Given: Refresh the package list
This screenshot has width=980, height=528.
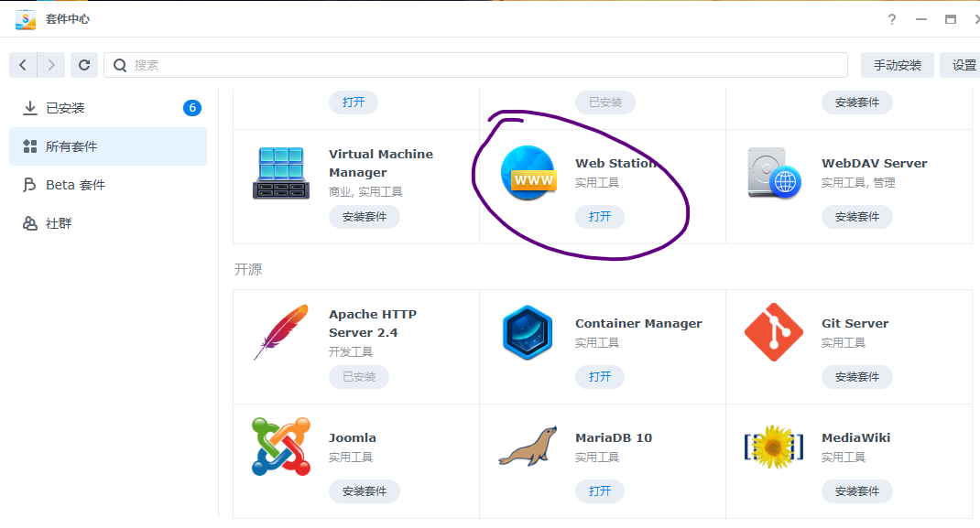Looking at the screenshot, I should point(83,65).
